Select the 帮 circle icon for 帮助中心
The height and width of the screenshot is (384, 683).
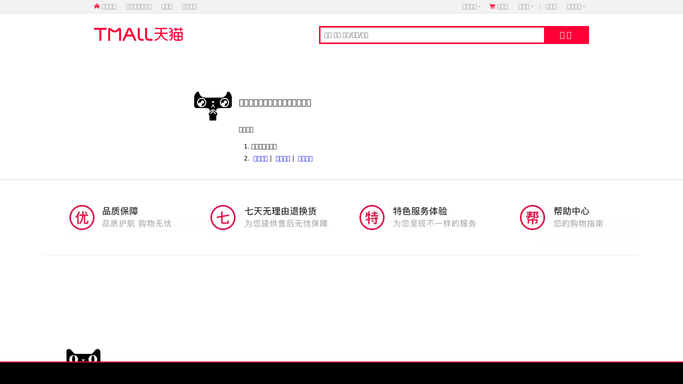point(532,217)
